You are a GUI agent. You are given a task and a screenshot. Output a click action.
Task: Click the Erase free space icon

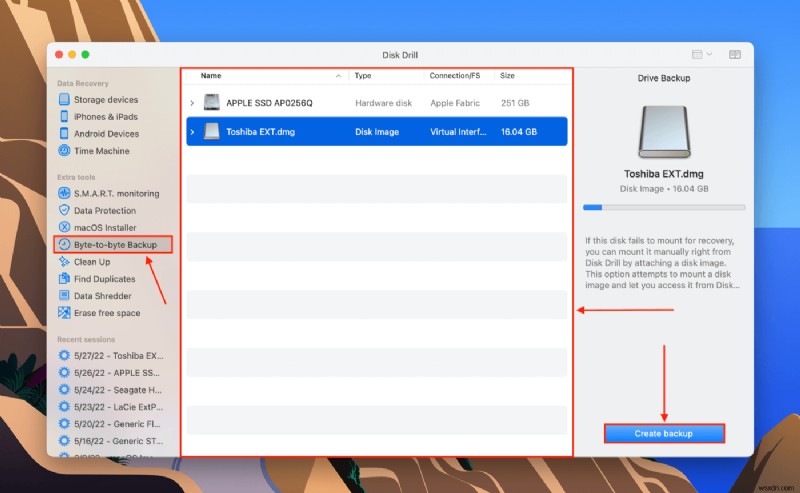click(x=64, y=313)
